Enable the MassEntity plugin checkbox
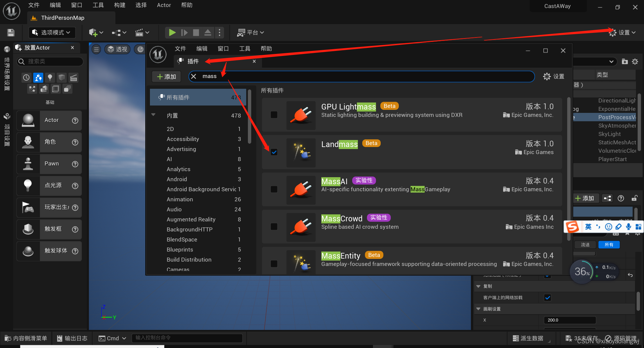 click(274, 264)
